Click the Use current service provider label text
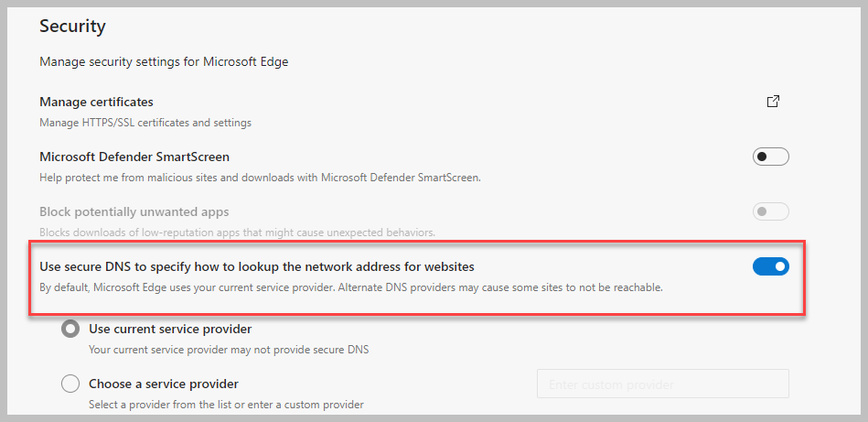Screen dimensions: 868x422 [170, 329]
